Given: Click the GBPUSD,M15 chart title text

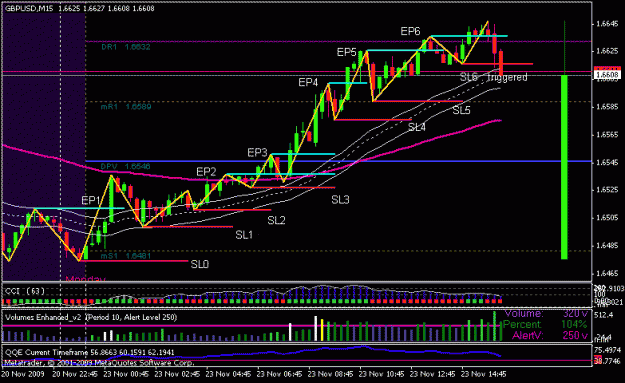Looking at the screenshot, I should (x=29, y=8).
